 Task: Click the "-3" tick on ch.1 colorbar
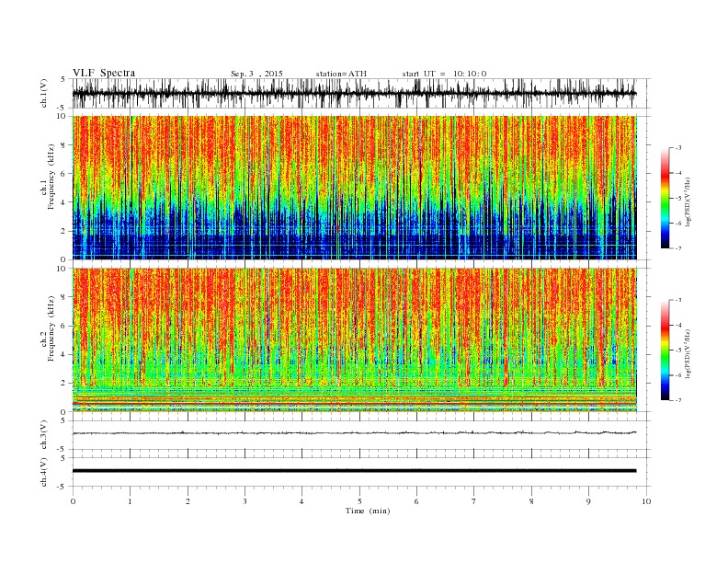click(x=677, y=148)
